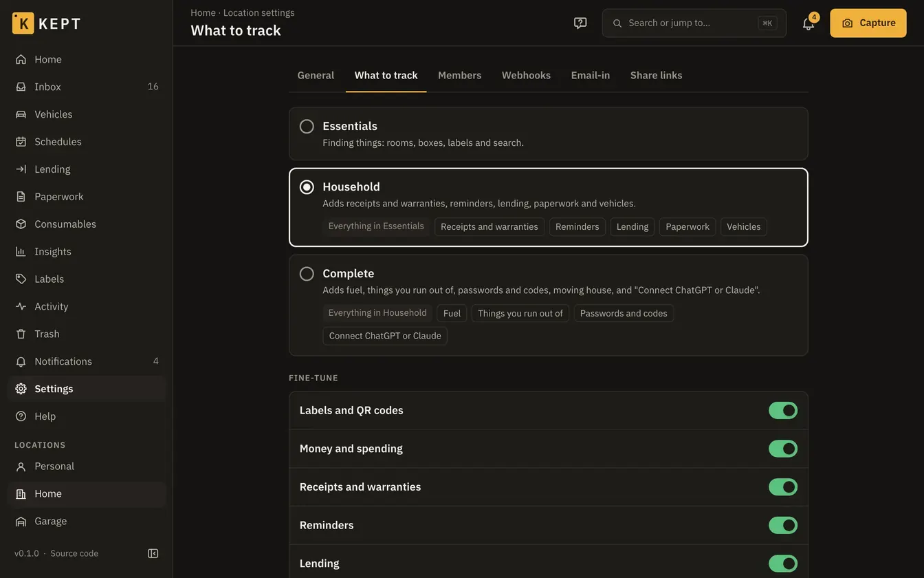Open the Source code link
Image resolution: width=924 pixels, height=578 pixels.
[74, 553]
